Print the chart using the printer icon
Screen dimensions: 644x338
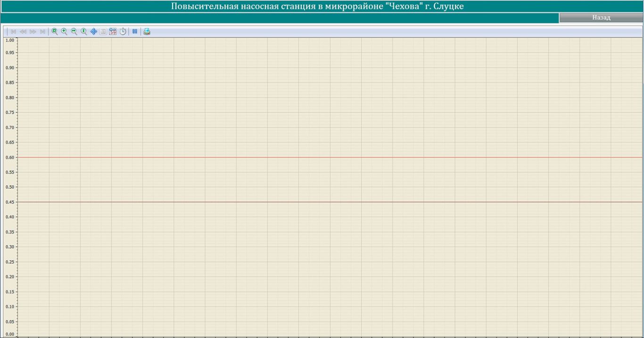[x=147, y=32]
